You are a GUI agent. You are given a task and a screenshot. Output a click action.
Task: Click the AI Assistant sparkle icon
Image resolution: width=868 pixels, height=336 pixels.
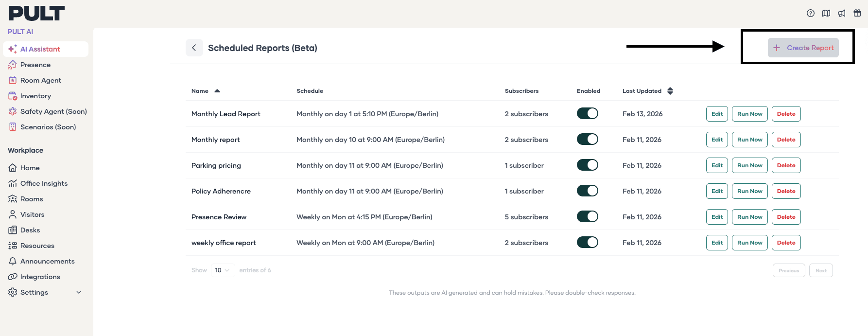(13, 49)
